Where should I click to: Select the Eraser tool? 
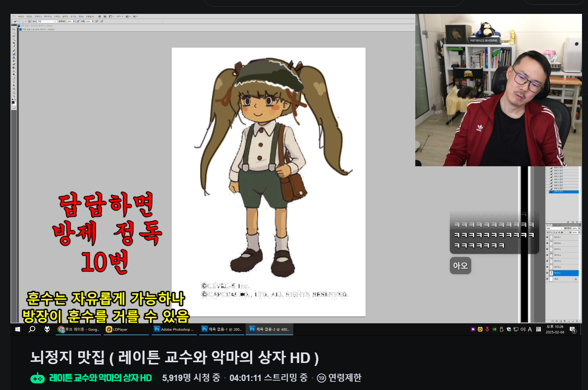click(14, 64)
